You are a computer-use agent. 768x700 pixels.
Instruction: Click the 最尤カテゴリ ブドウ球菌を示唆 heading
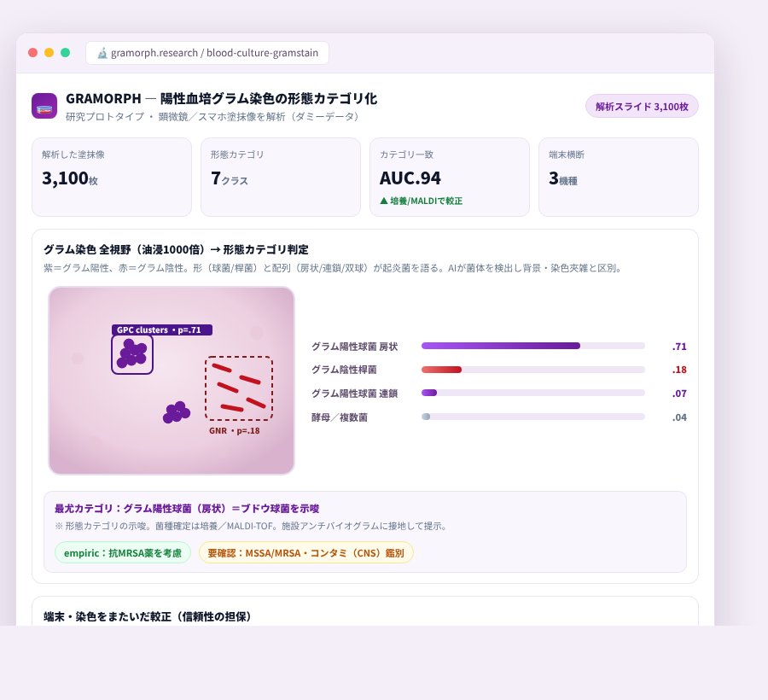pos(187,509)
